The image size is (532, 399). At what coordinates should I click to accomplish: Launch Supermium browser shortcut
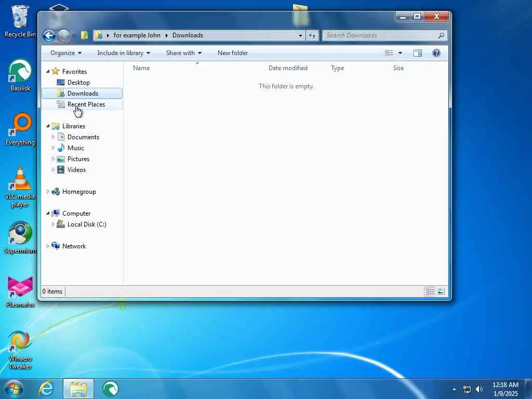[20, 237]
